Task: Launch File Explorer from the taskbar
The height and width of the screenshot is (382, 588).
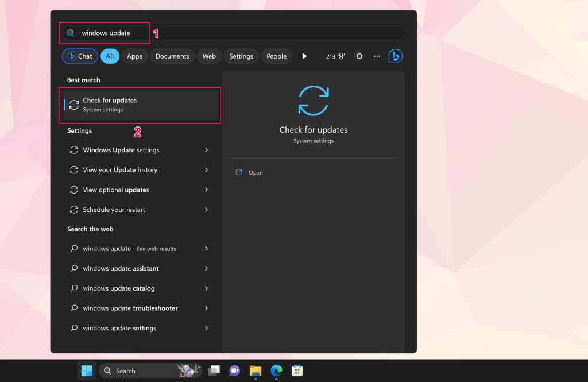Action: pyautogui.click(x=256, y=371)
